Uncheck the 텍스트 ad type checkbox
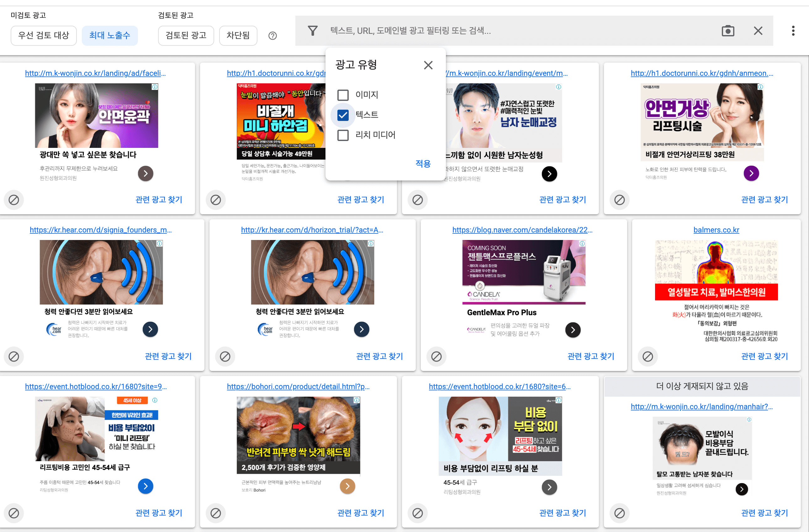The height and width of the screenshot is (532, 809). pyautogui.click(x=343, y=115)
